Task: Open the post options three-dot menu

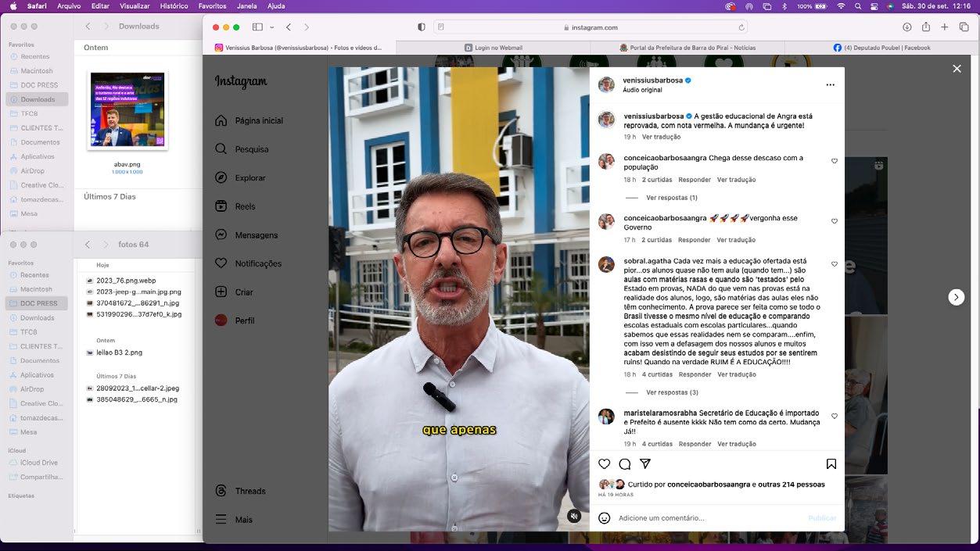Action: (x=830, y=85)
